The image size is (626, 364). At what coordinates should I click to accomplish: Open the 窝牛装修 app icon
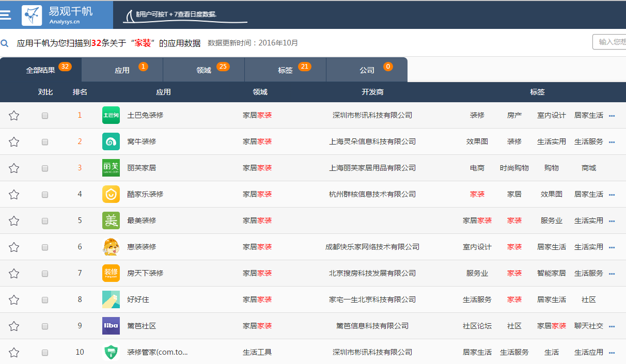point(111,141)
